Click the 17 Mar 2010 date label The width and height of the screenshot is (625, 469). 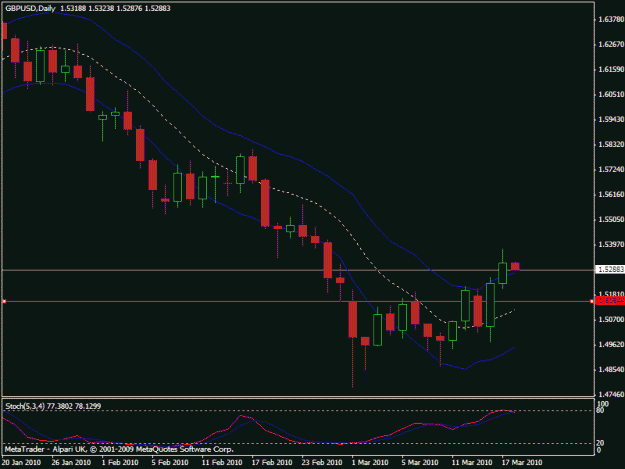point(522,463)
